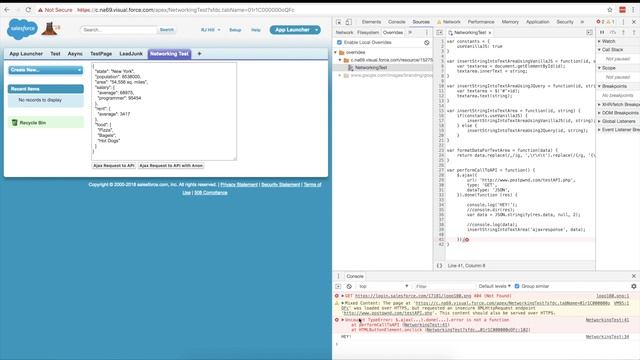Switch to the Performance panel tab

481,22
